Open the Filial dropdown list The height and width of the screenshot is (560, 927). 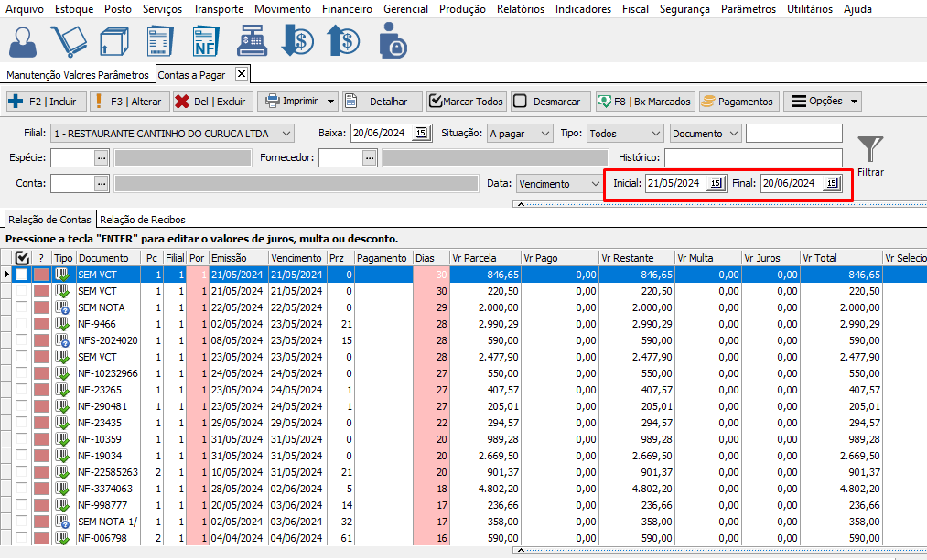coord(286,134)
